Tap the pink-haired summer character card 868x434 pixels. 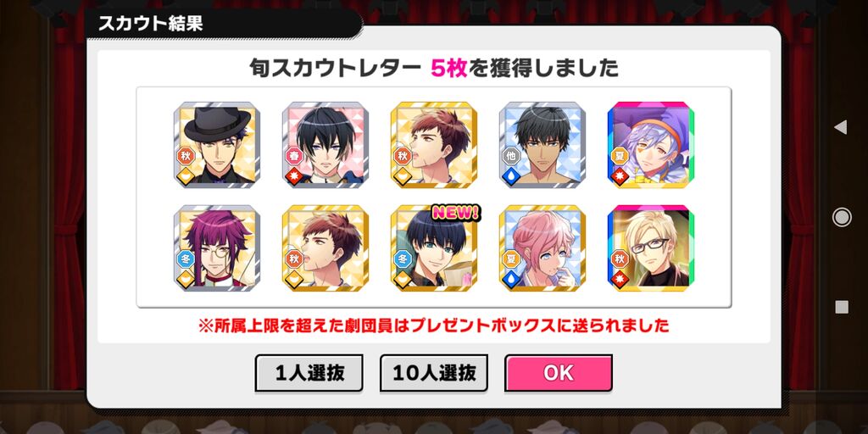[542, 248]
